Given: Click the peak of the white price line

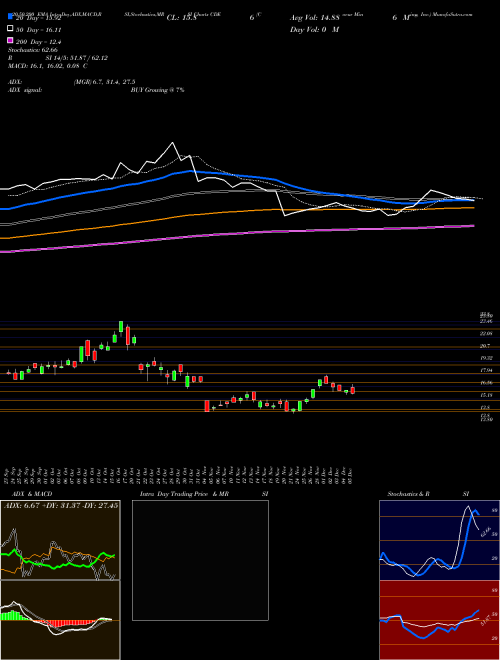Looking at the screenshot, I should click(172, 143).
